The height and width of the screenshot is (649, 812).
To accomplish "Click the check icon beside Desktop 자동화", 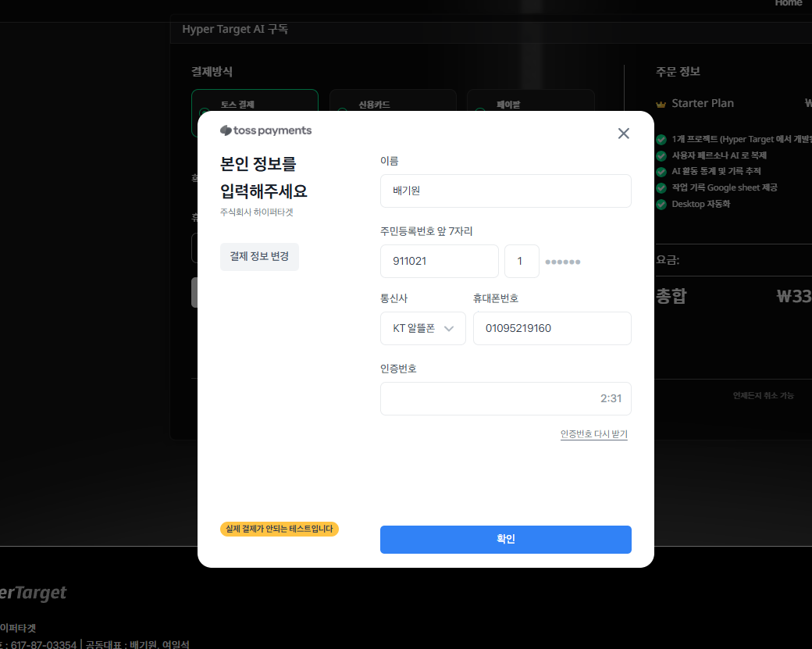I will click(661, 204).
